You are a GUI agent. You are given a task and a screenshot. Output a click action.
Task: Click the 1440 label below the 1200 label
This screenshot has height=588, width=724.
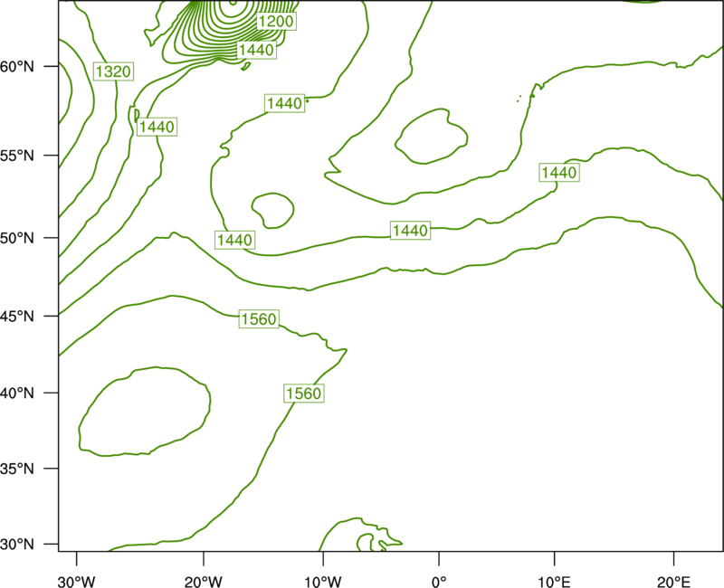(x=257, y=50)
